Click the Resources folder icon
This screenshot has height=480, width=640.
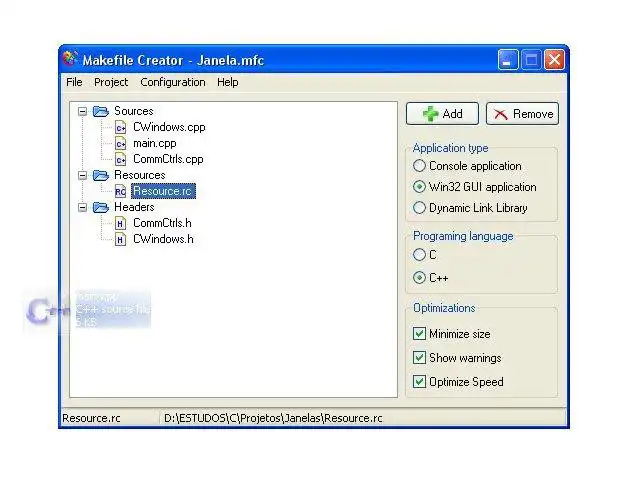tap(101, 176)
